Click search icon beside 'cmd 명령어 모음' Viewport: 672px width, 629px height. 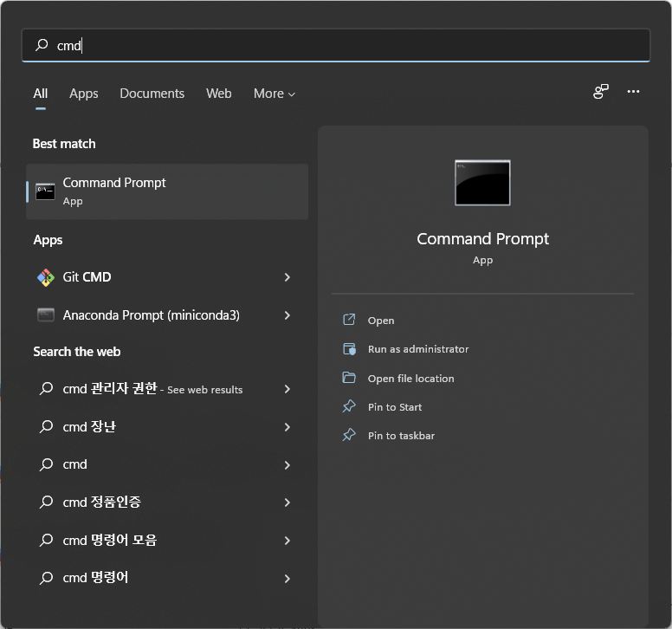point(46,540)
